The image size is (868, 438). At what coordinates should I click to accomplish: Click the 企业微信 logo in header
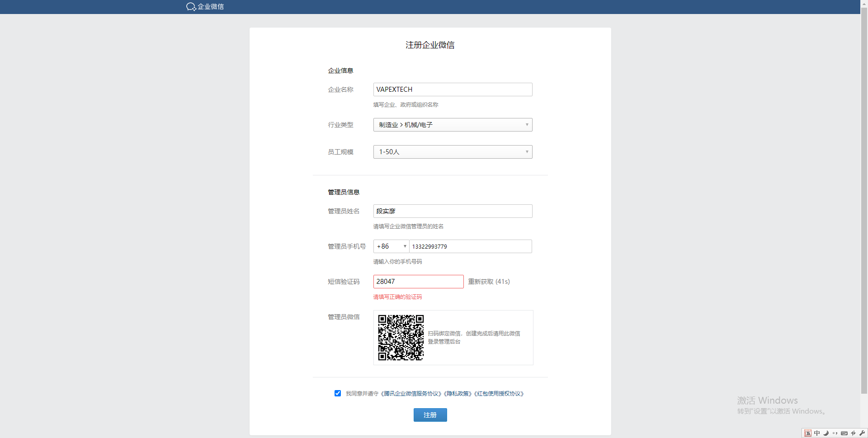(205, 7)
